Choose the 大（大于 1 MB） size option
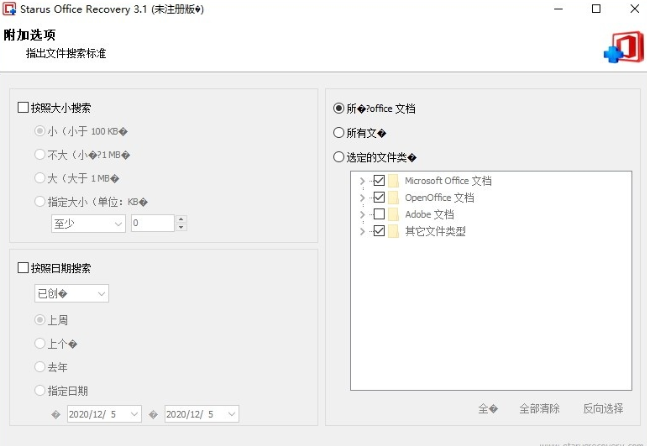The height and width of the screenshot is (446, 647). click(x=40, y=178)
